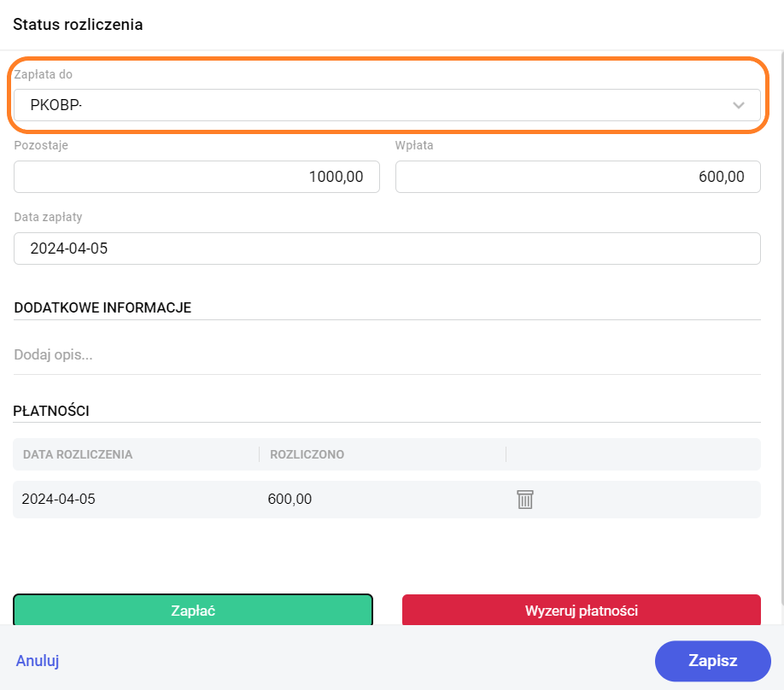This screenshot has width=784, height=690.
Task: Click the Data zapłaty field label
Action: (x=48, y=217)
